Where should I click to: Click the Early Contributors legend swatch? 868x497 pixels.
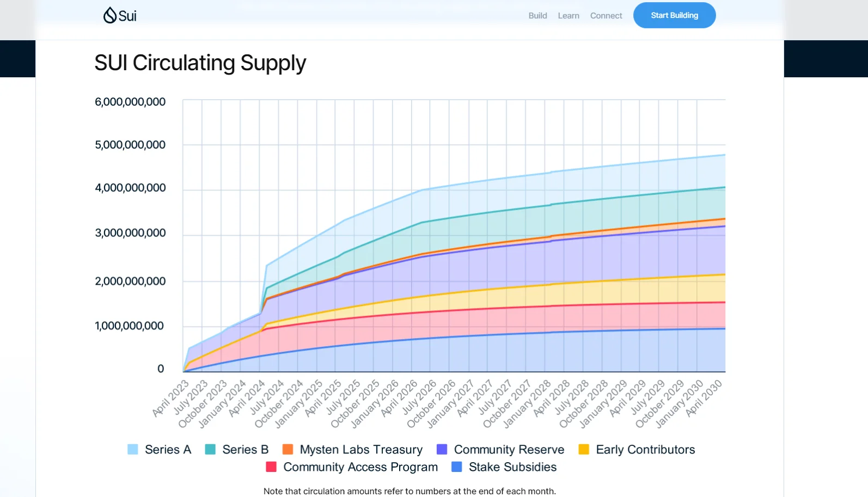[x=584, y=449]
